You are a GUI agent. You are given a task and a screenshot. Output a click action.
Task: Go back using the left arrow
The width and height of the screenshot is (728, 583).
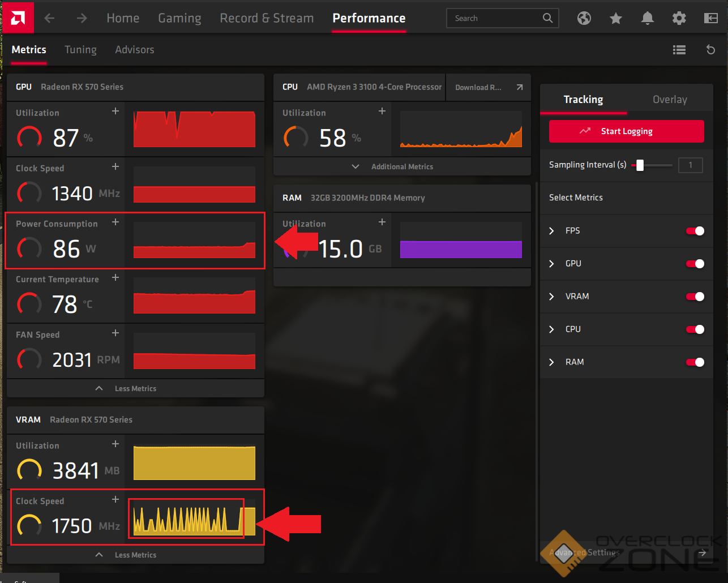[x=50, y=18]
